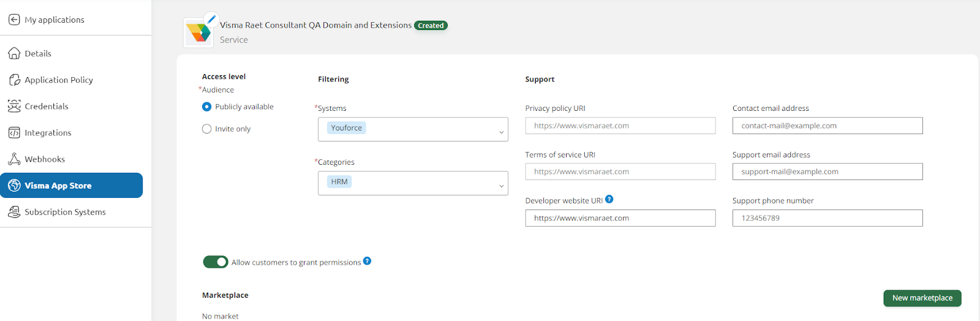Disable Allow customers to grant permissions switch
The width and height of the screenshot is (980, 321).
tap(216, 262)
